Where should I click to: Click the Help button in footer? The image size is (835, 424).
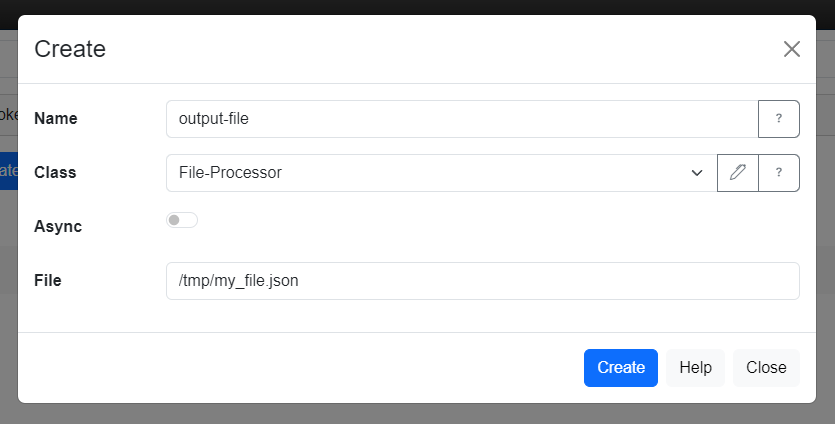click(695, 367)
